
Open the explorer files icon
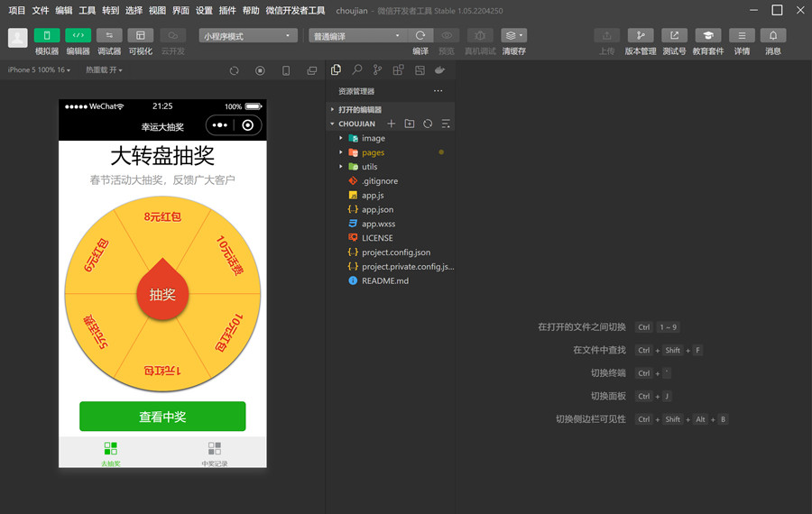coord(337,69)
